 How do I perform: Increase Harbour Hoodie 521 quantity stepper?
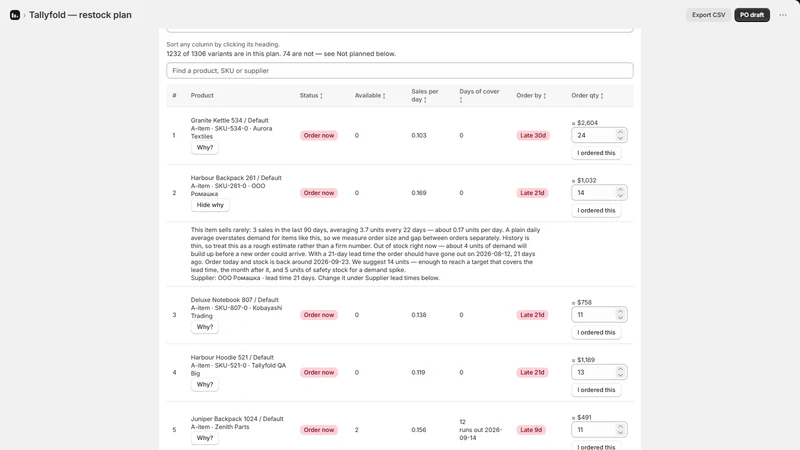click(620, 369)
